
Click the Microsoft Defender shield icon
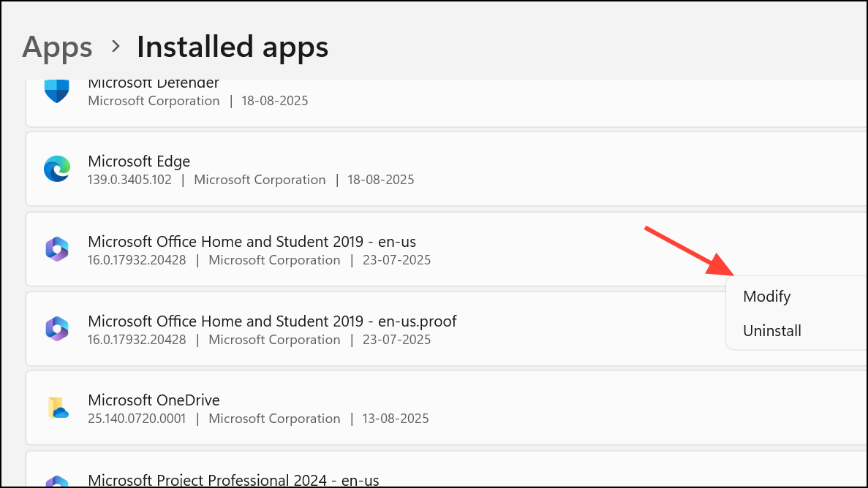coord(56,91)
